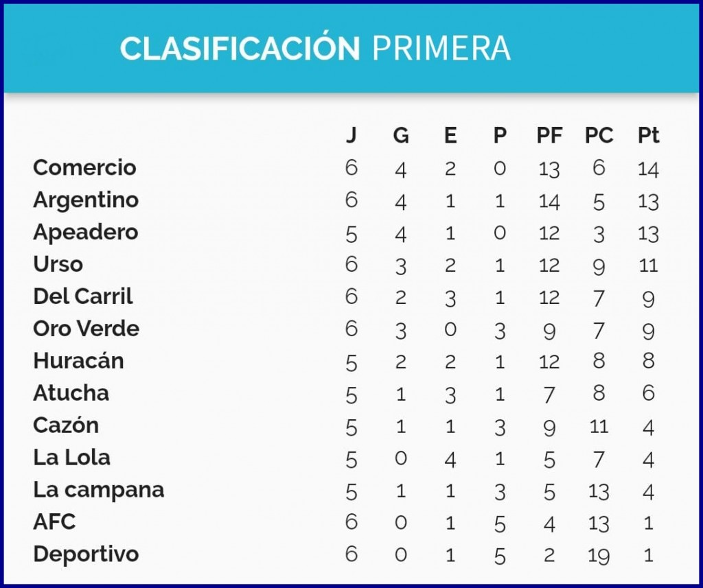The width and height of the screenshot is (703, 588).
Task: Select the Argentino team row label
Action: pos(86,200)
